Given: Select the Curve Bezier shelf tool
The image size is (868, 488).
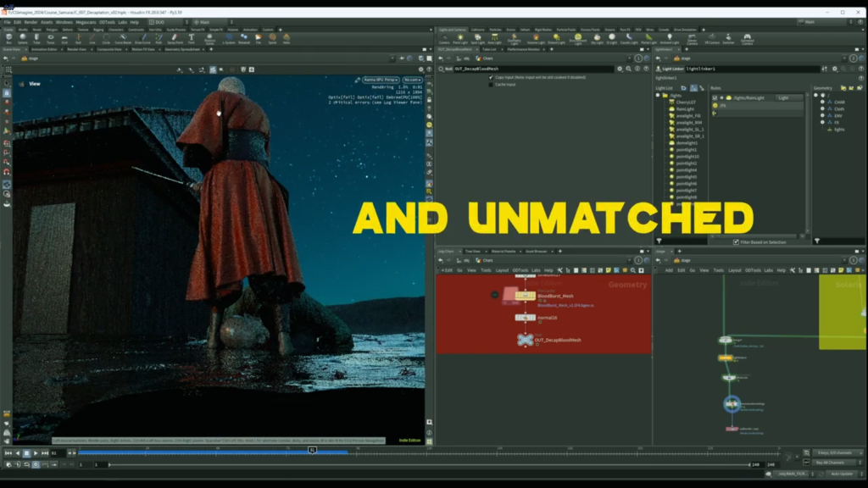Looking at the screenshot, I should pyautogui.click(x=123, y=38).
